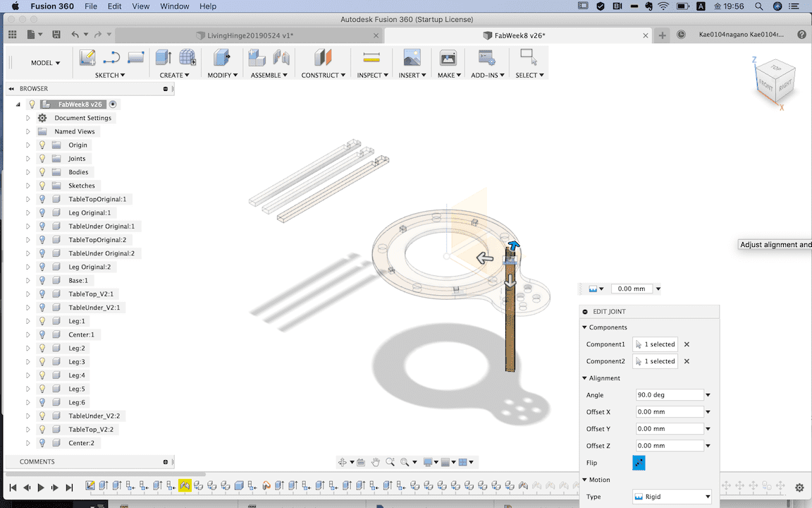
Task: Click the Add-Ins scripts icon
Action: coord(487,58)
